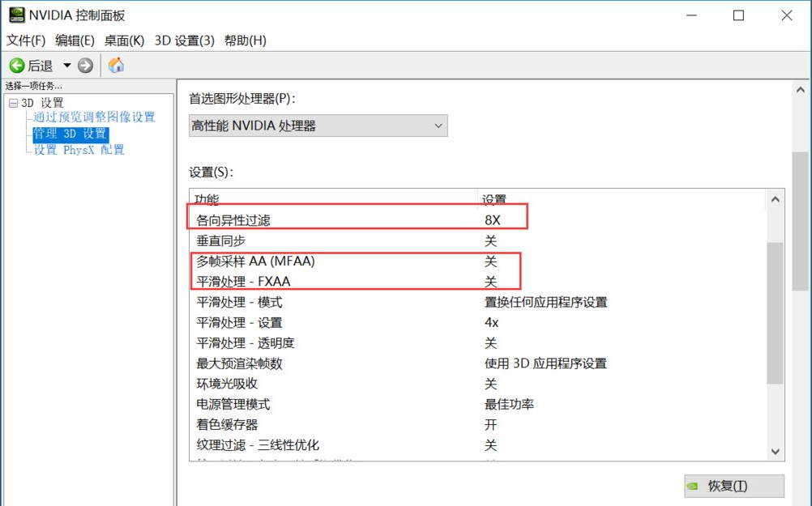Click the 设置 column header
The width and height of the screenshot is (812, 506).
point(494,199)
